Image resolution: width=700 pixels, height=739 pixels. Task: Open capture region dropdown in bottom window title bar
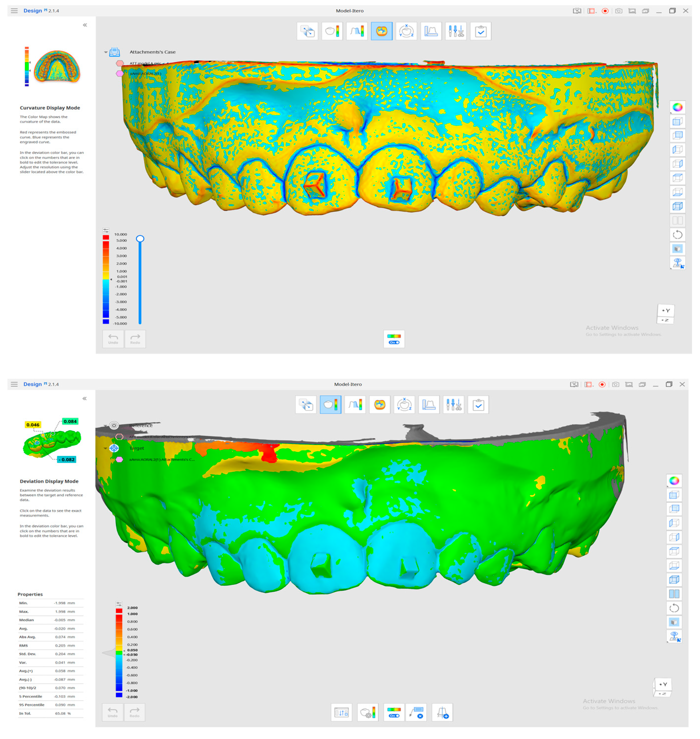click(589, 384)
